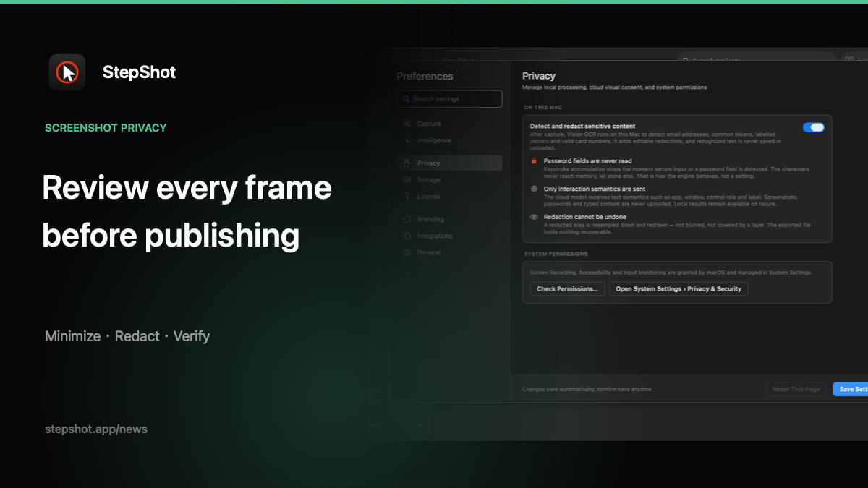Open the Branding preferences section
Viewport: 868px width, 488px height.
[449, 219]
